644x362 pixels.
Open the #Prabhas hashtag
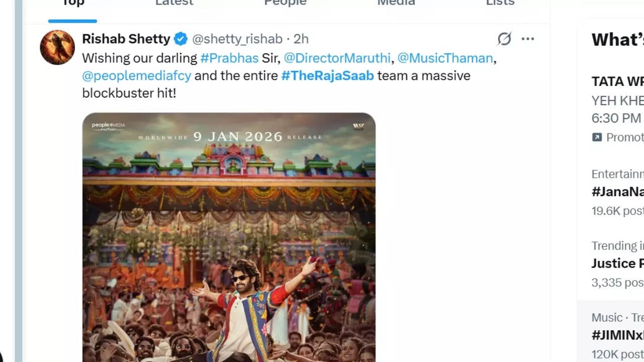click(229, 58)
